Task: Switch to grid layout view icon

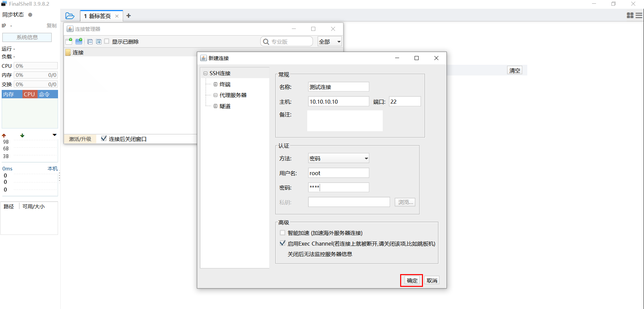Action: [630, 15]
